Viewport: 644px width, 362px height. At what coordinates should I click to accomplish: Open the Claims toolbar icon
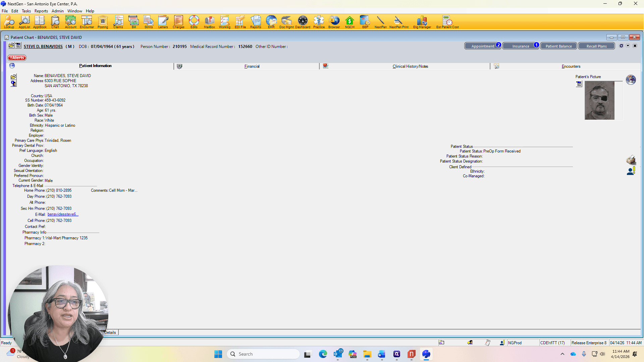tap(118, 22)
